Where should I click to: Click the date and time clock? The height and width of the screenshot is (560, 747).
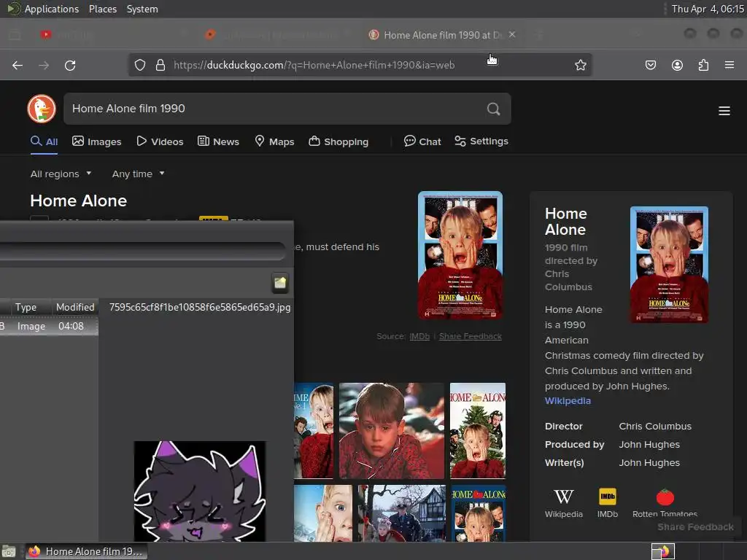click(708, 9)
